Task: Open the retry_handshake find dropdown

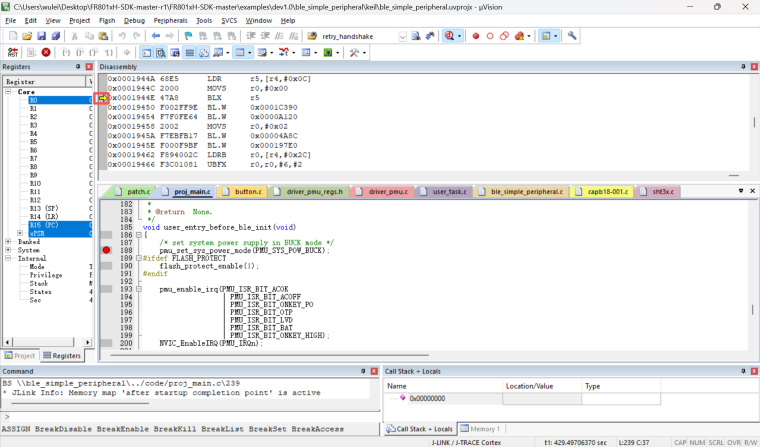Action: tap(402, 36)
